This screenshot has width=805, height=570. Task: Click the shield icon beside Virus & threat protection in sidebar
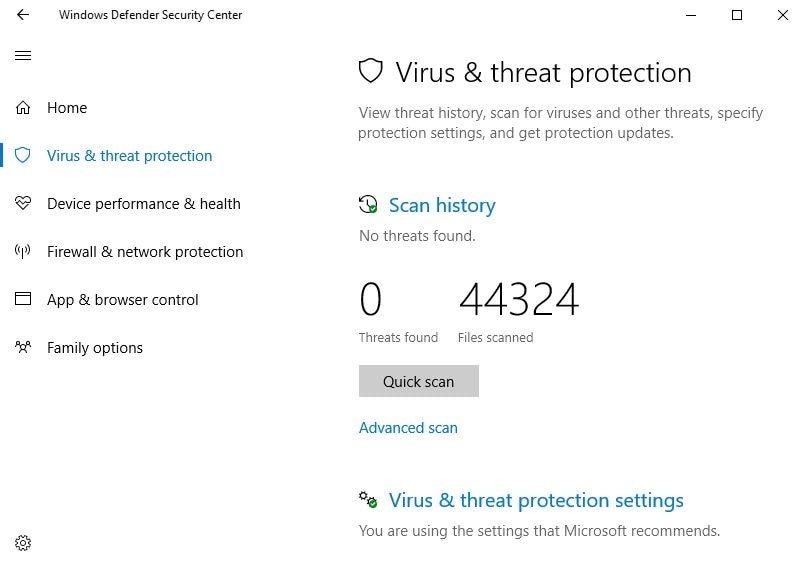(x=23, y=156)
